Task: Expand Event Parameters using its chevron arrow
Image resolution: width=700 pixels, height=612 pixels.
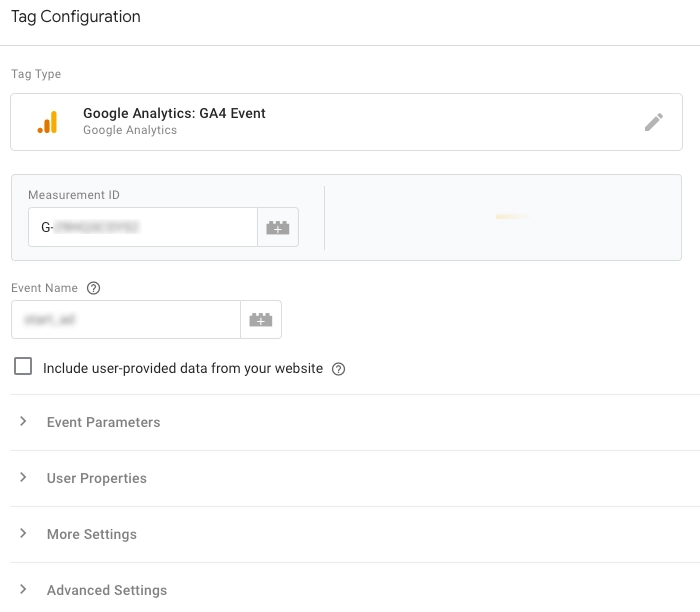Action: (x=23, y=422)
